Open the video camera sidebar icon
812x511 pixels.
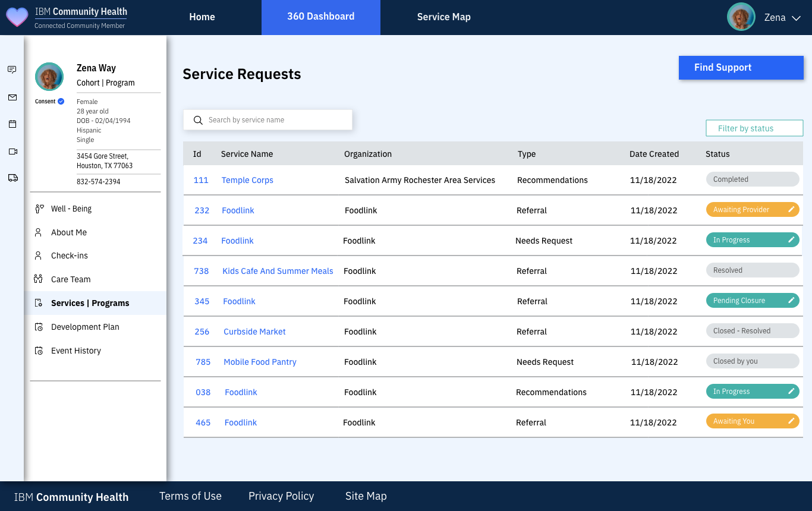click(x=12, y=152)
